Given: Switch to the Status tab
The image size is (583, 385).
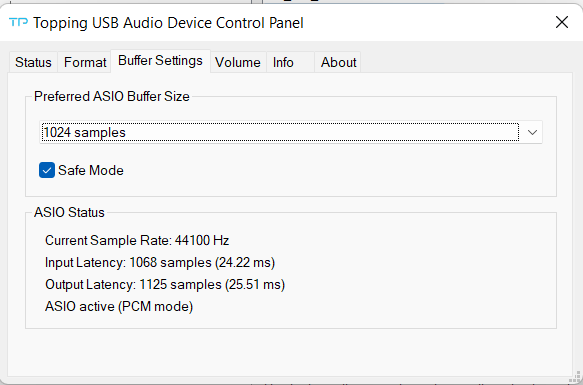Looking at the screenshot, I should point(33,62).
